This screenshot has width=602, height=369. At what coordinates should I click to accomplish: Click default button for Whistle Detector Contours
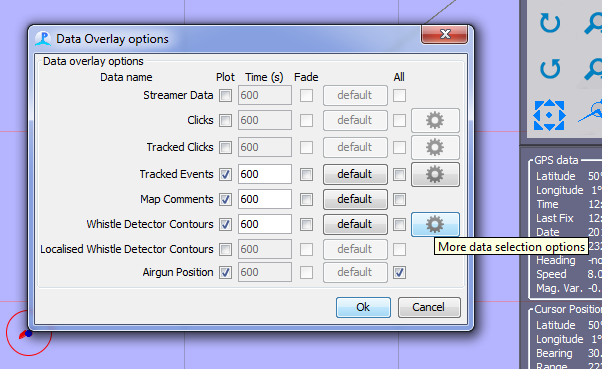pyautogui.click(x=355, y=224)
